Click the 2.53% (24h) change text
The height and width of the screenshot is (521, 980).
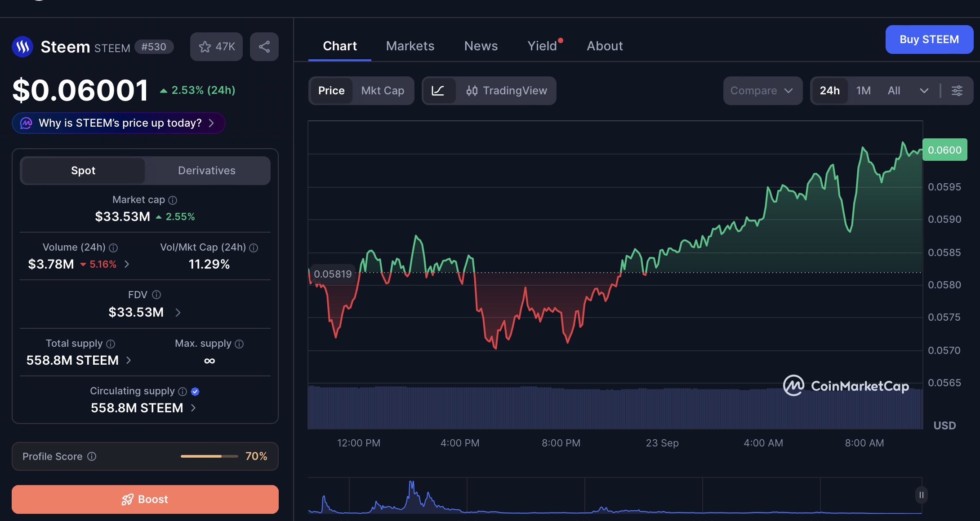coord(203,90)
